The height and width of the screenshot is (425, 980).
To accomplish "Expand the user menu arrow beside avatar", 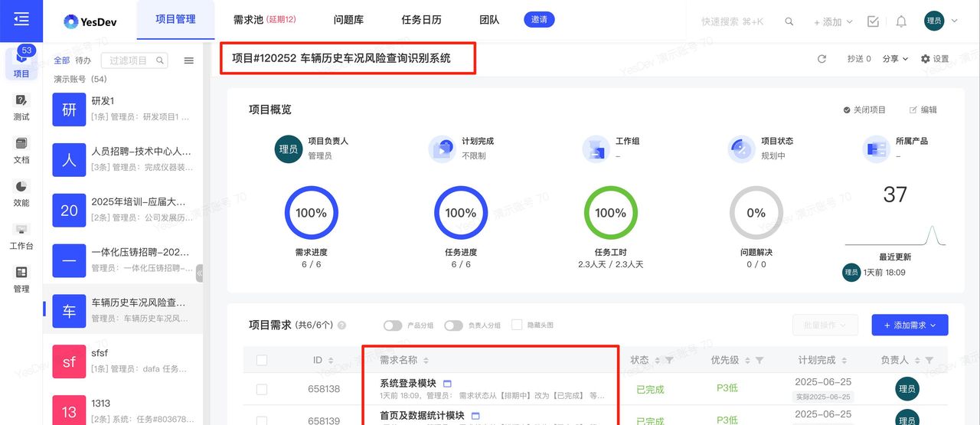I will tap(954, 21).
